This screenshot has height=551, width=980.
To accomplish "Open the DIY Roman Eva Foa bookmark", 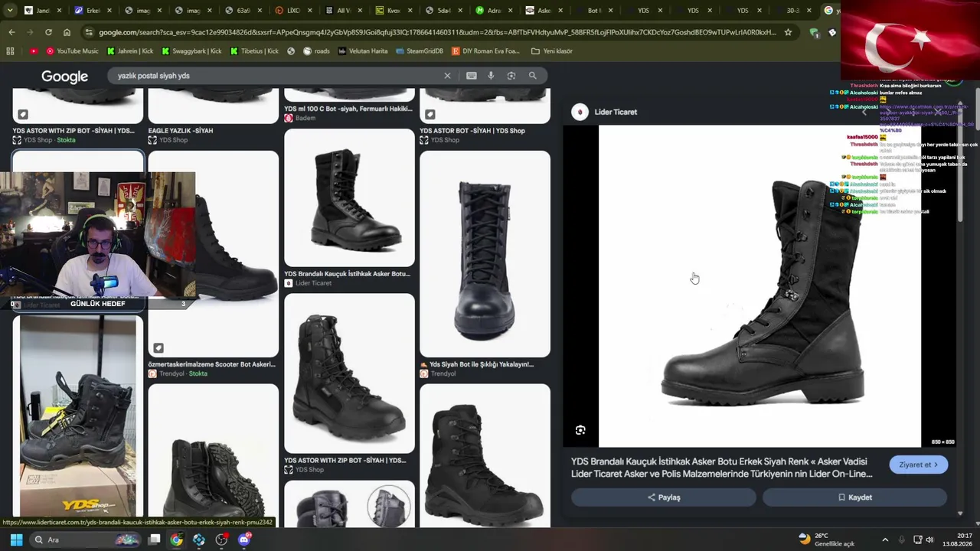I will 486,51.
